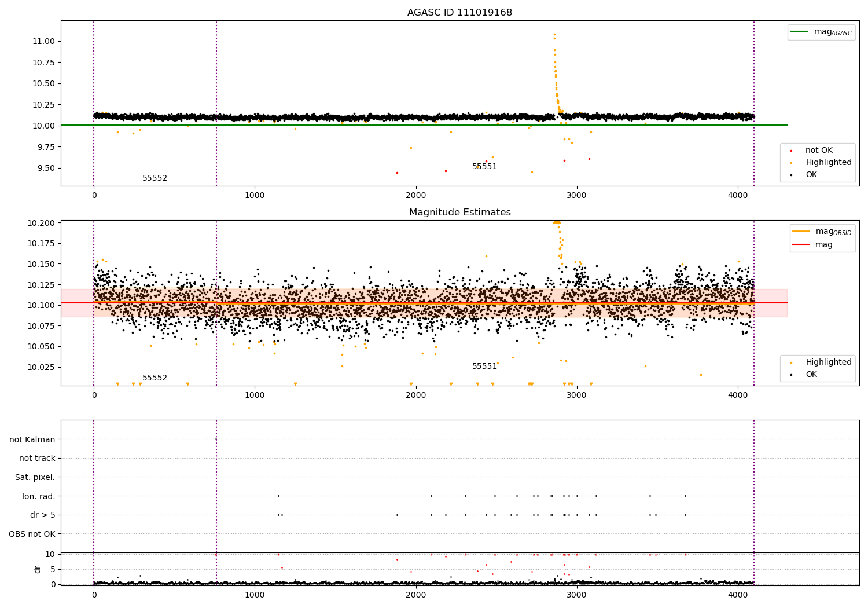This screenshot has width=868, height=608.
Task: Select the mag AGASC legend label in top plot
Action: point(833,32)
